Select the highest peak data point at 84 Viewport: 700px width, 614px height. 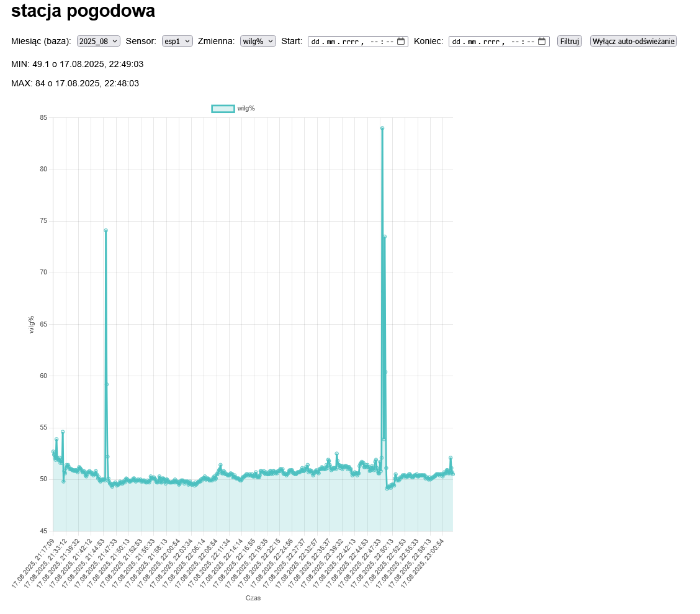point(382,128)
